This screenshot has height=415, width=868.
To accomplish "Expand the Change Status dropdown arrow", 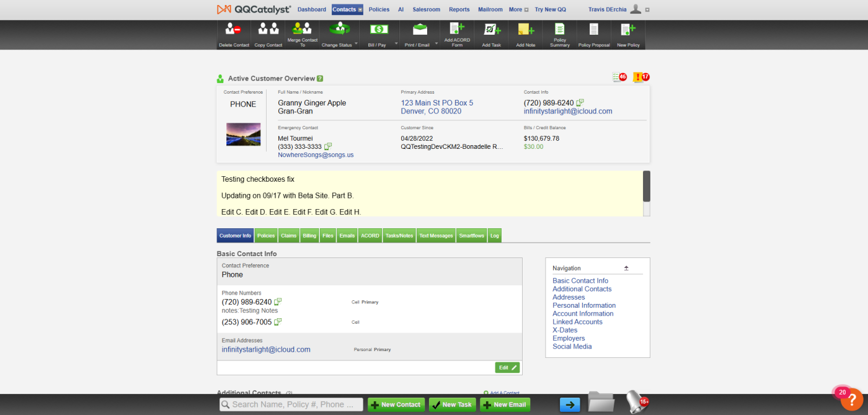I will tap(356, 43).
